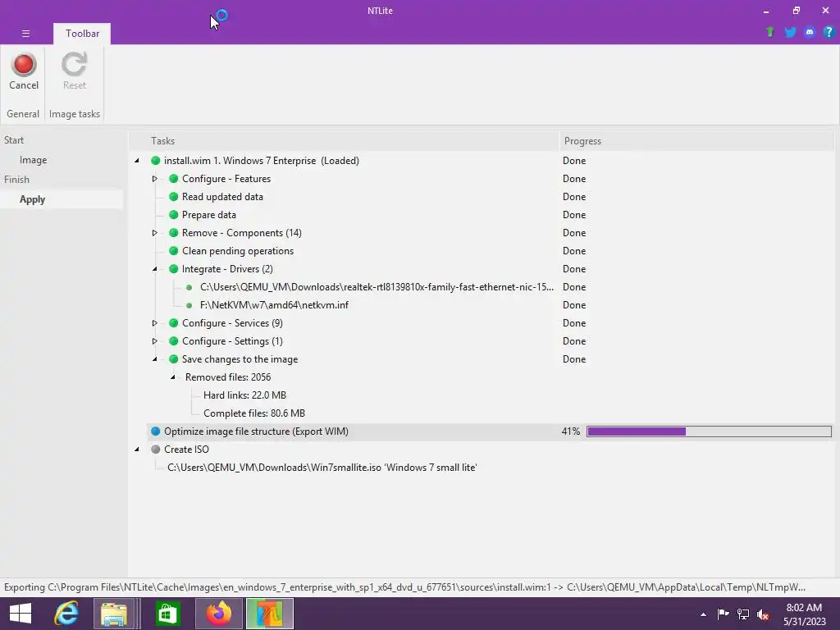Click green dot beside Remove - Components
This screenshot has height=630, width=840.
[174, 233]
